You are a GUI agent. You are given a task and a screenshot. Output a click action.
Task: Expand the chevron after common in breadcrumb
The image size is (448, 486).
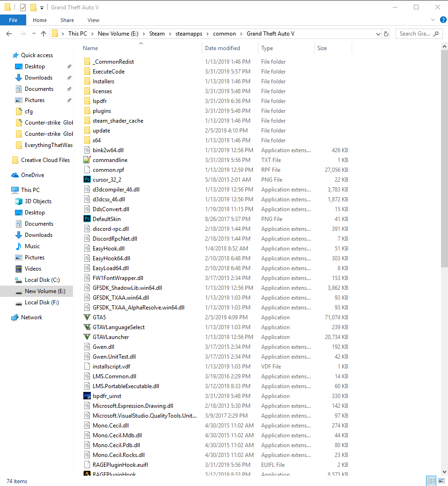pos(241,34)
